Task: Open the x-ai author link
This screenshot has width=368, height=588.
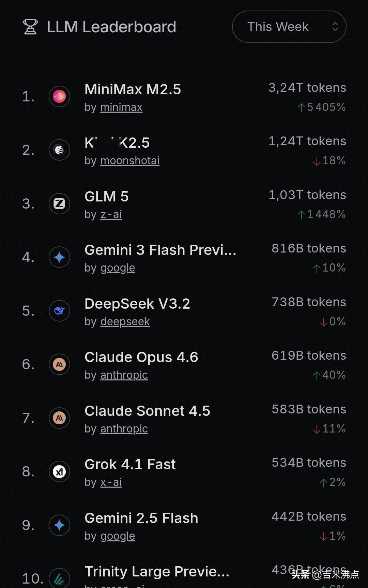Action: pyautogui.click(x=111, y=483)
